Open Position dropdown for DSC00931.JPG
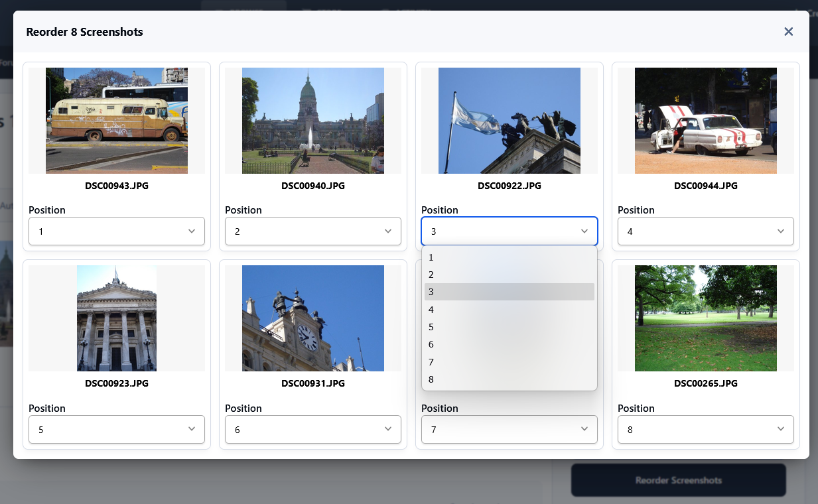 (x=313, y=429)
